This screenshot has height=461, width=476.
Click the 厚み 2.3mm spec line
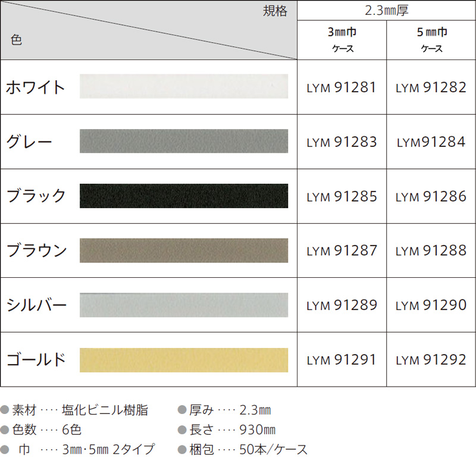click(224, 410)
